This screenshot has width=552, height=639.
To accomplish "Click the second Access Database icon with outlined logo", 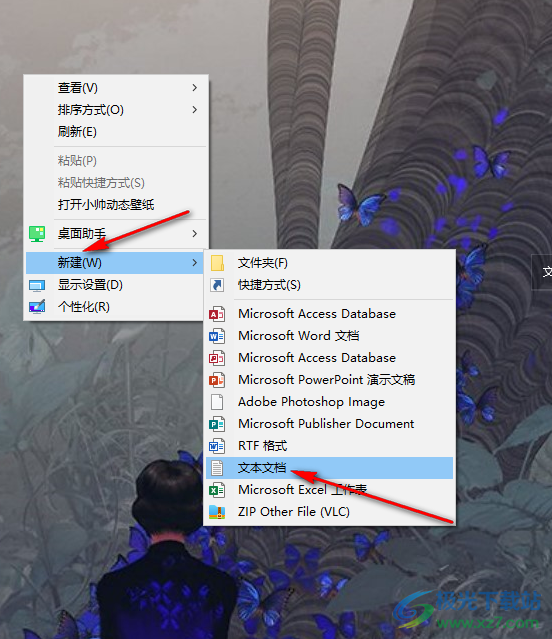I will 217,358.
